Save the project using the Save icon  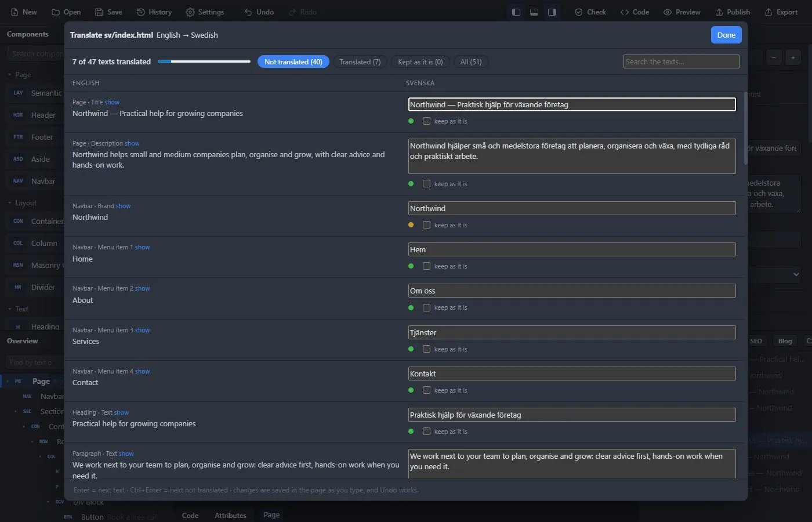tap(99, 12)
